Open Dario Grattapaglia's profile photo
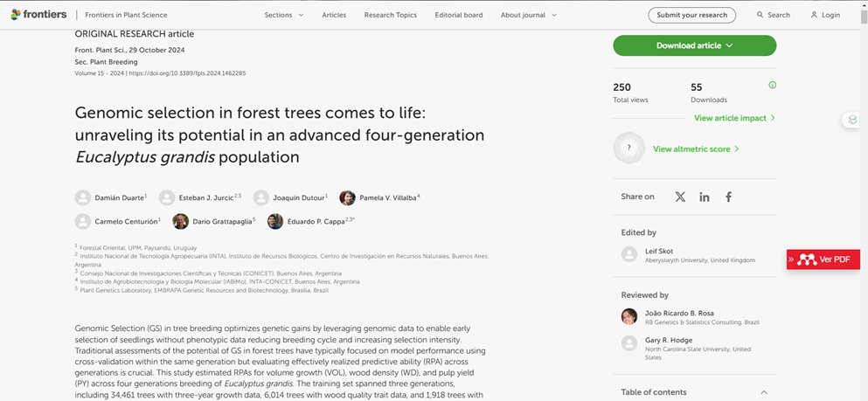The image size is (868, 401). 180,221
